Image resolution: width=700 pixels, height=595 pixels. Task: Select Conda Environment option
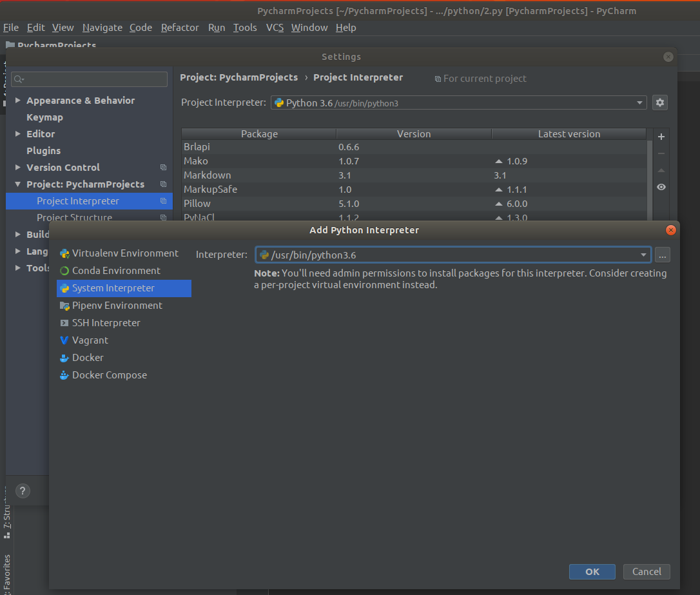[x=124, y=271]
